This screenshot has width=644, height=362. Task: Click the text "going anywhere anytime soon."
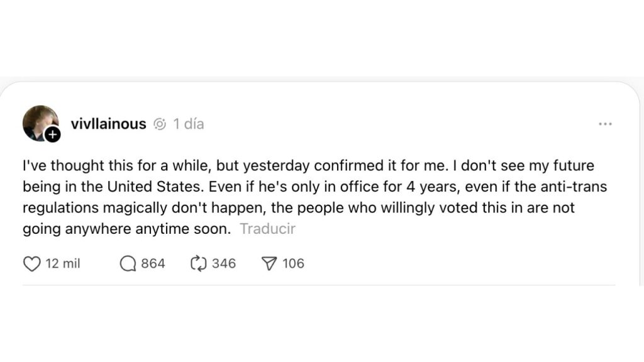127,229
